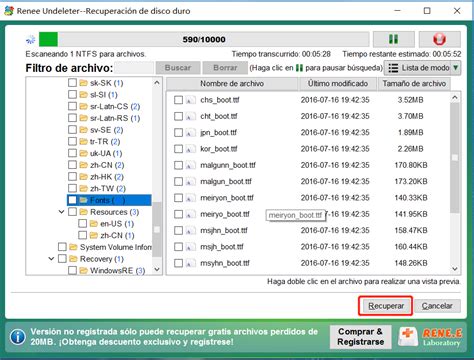This screenshot has width=474, height=360.
Task: Tick the sr-Latn-CS folder checkbox
Action: (x=72, y=106)
